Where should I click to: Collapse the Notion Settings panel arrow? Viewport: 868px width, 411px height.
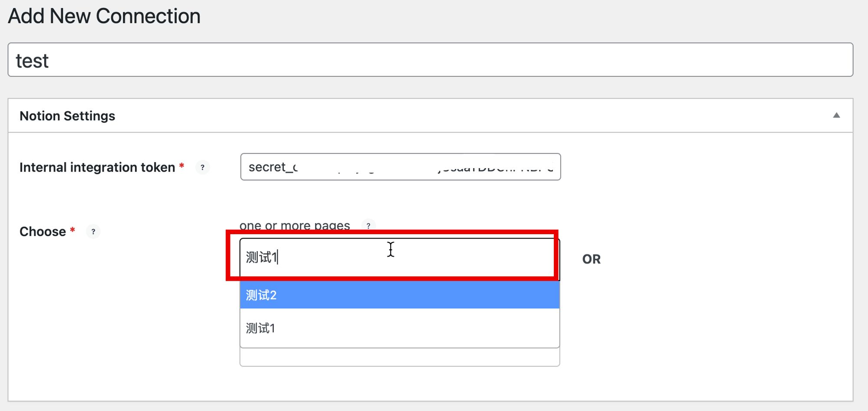pyautogui.click(x=836, y=116)
